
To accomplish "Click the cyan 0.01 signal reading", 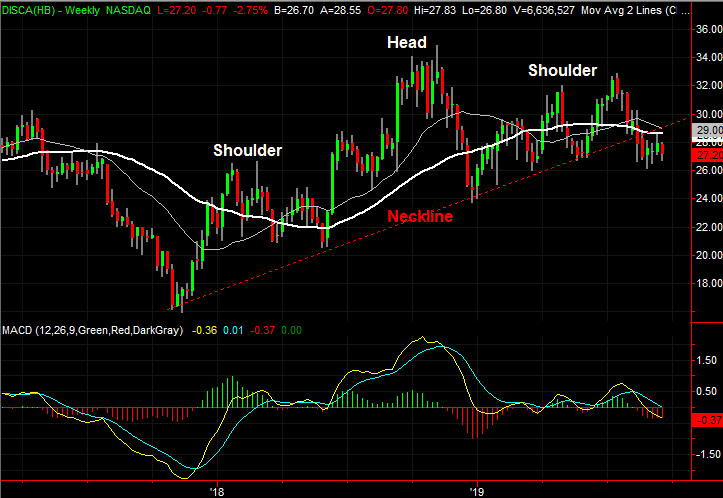I will 233,330.
